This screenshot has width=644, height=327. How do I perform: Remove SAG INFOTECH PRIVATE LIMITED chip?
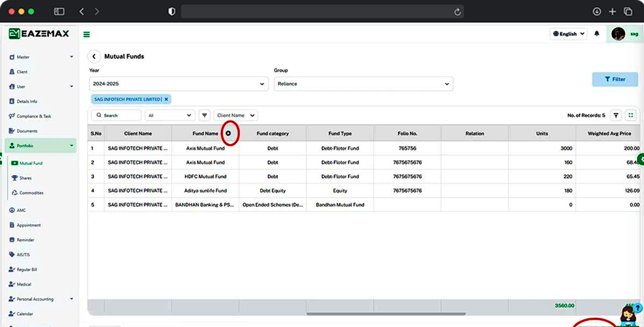coord(167,99)
